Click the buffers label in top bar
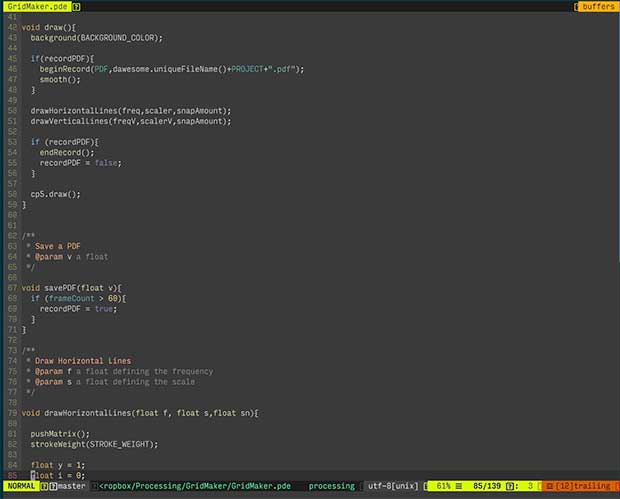 (x=598, y=6)
